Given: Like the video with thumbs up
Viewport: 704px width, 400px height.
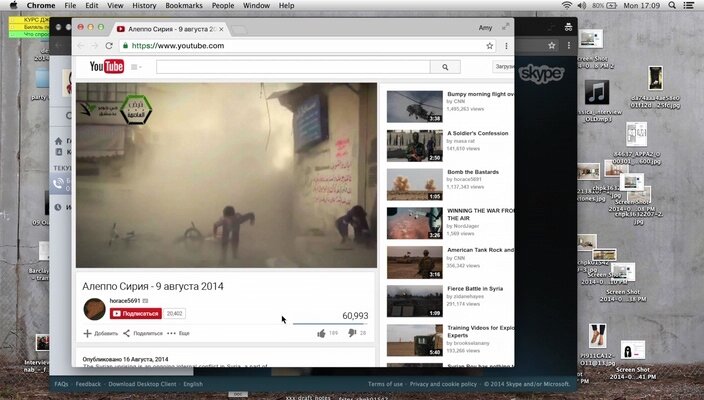Looking at the screenshot, I should [321, 332].
